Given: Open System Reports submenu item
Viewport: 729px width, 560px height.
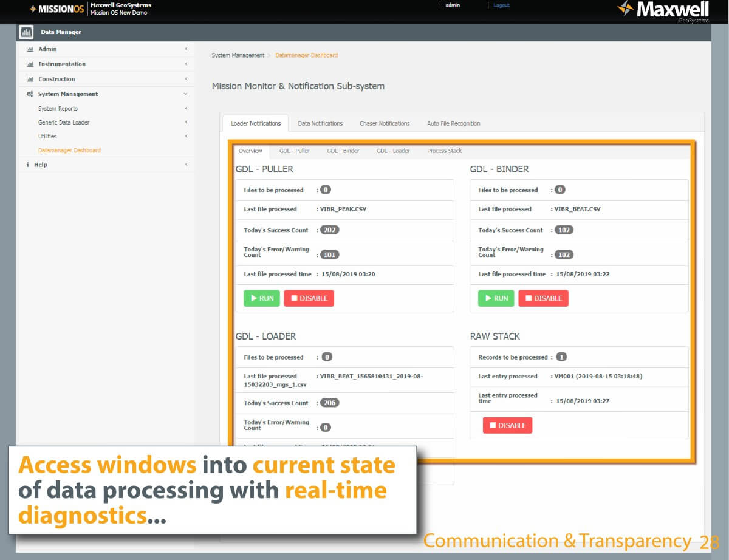Looking at the screenshot, I should tap(58, 109).
